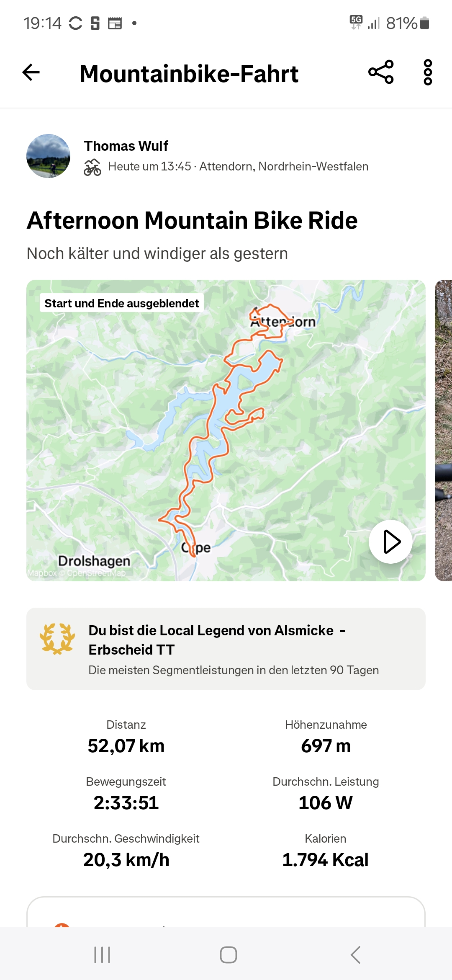The width and height of the screenshot is (452, 980).
Task: Tap the Start und Ende ausgeblendet label
Action: pyautogui.click(x=122, y=303)
